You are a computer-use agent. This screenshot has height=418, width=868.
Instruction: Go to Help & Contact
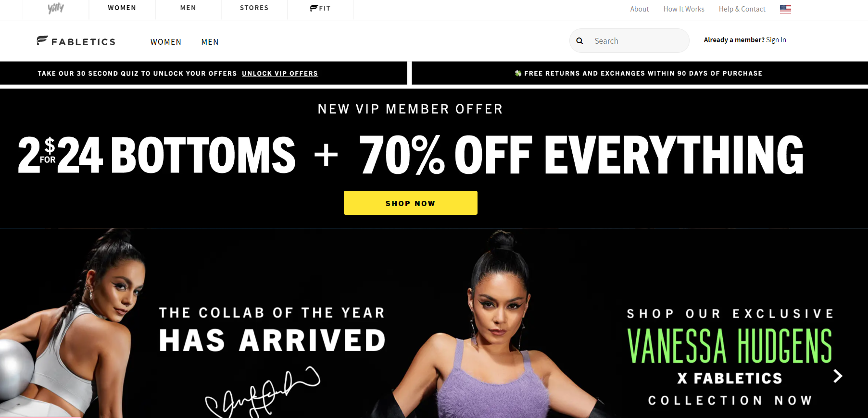click(x=742, y=9)
